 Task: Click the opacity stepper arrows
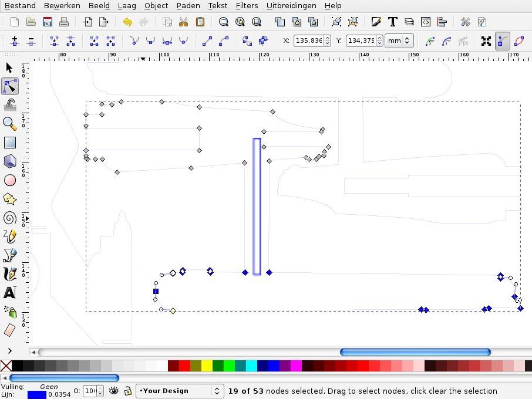100,391
